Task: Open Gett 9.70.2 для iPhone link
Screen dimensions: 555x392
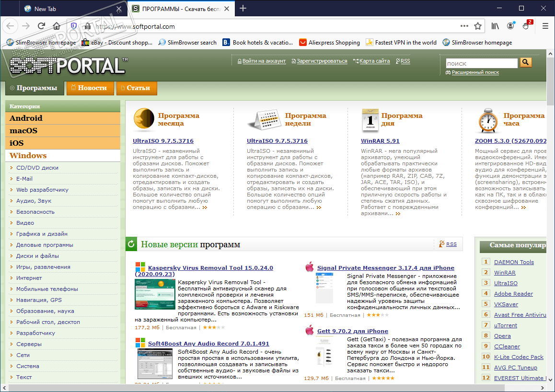Action: [x=353, y=331]
